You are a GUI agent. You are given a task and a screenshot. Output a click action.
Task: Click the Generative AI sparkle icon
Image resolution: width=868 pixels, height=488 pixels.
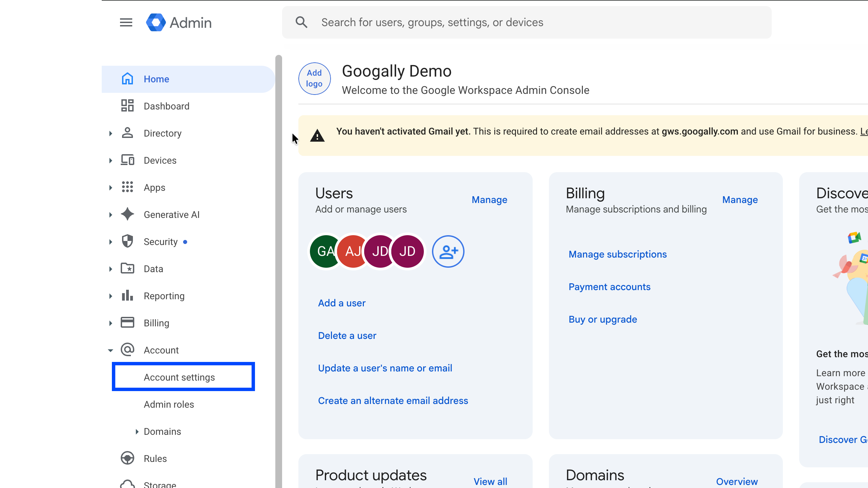pos(127,214)
